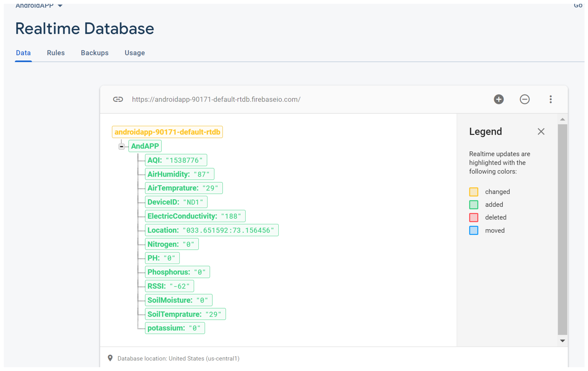
Task: Select the androidapp-90171-default-rtdb root node
Action: click(x=167, y=132)
